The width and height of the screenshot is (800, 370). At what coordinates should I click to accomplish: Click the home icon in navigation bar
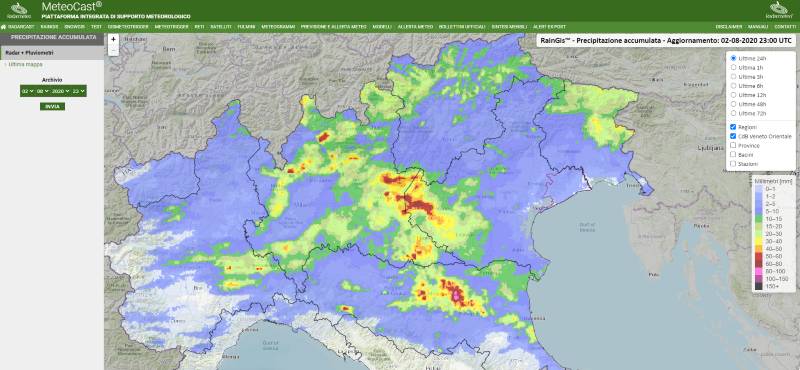[x=3, y=27]
